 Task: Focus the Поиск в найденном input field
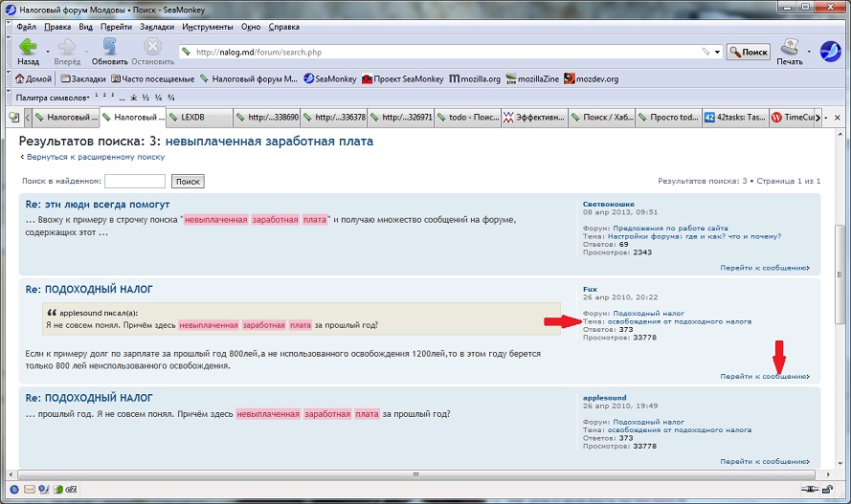(135, 181)
